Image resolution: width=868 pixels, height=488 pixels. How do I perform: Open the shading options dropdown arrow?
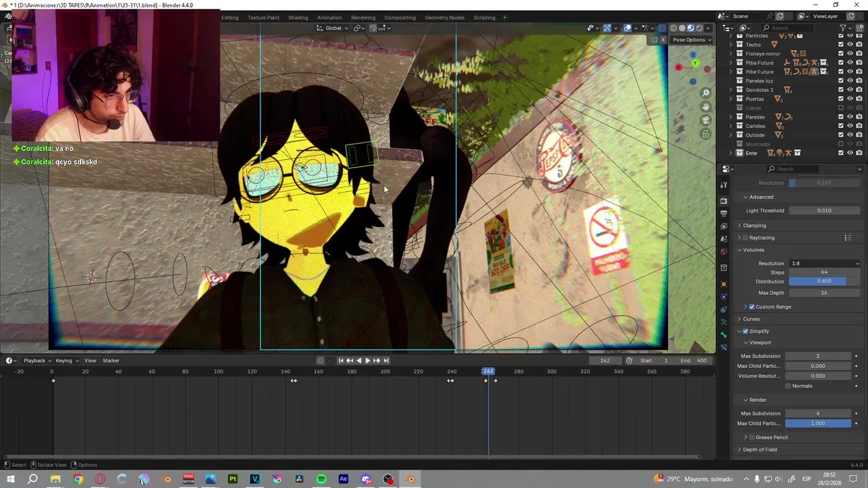(708, 28)
